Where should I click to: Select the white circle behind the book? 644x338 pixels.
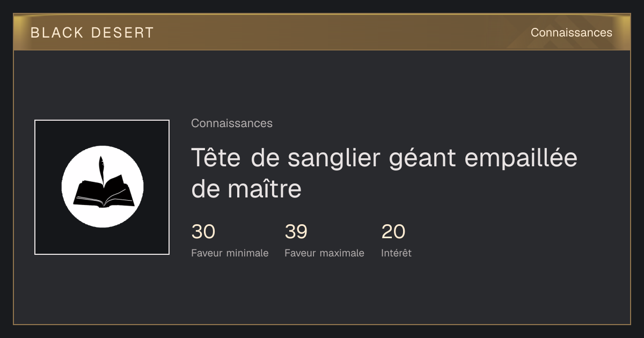coord(102,187)
